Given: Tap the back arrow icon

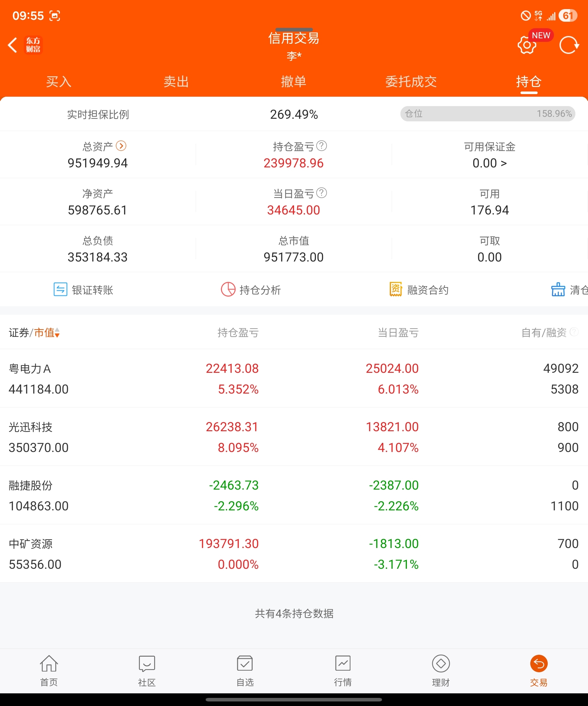Looking at the screenshot, I should [x=12, y=45].
